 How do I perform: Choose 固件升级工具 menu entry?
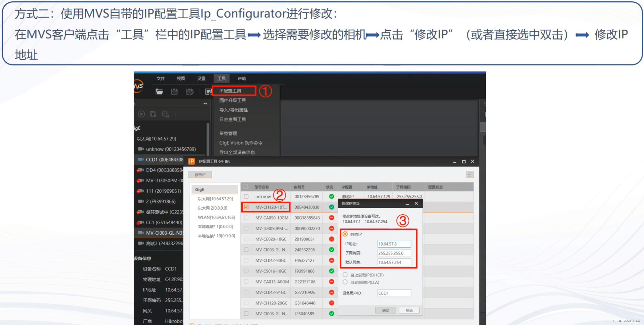click(232, 100)
